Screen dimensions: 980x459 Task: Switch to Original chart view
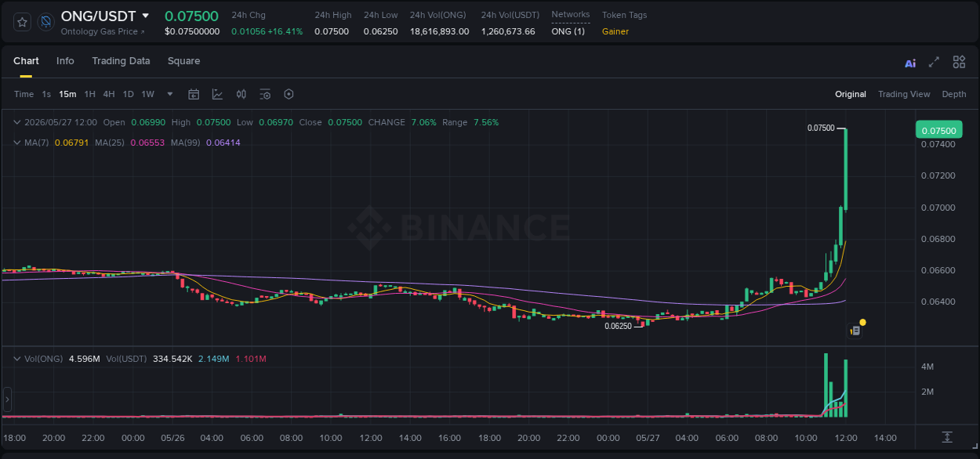click(x=851, y=94)
